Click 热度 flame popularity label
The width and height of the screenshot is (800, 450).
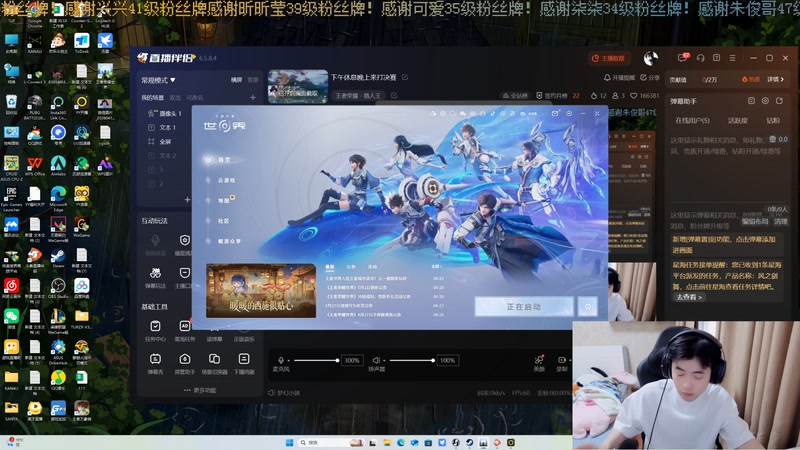click(751, 80)
